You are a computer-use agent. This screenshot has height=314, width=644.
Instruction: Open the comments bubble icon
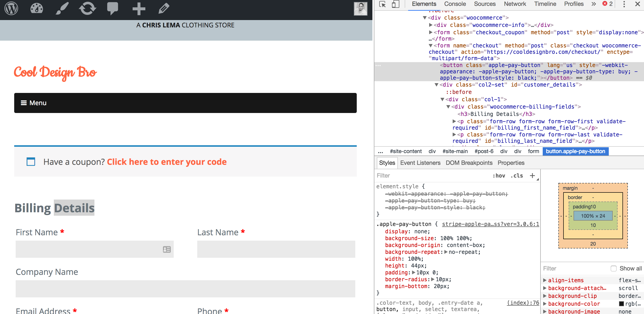pos(113,9)
